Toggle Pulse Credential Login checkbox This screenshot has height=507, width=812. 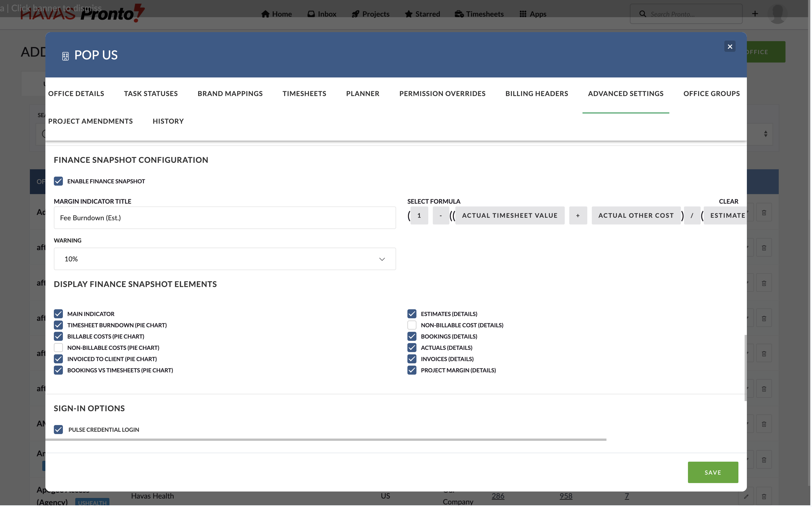(58, 430)
